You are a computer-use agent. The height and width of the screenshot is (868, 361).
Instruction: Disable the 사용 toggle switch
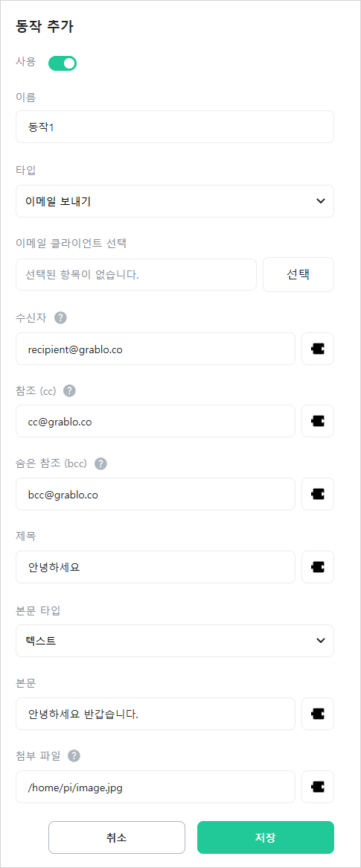pos(63,63)
